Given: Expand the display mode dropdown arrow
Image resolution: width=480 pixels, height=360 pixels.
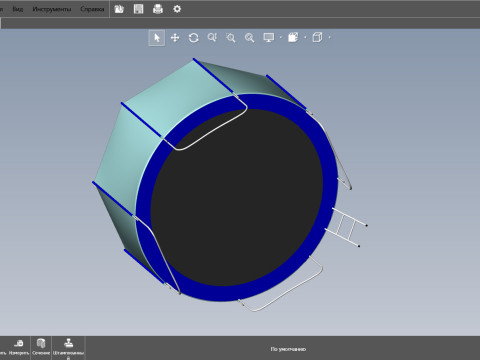Looking at the screenshot, I should click(x=280, y=37).
